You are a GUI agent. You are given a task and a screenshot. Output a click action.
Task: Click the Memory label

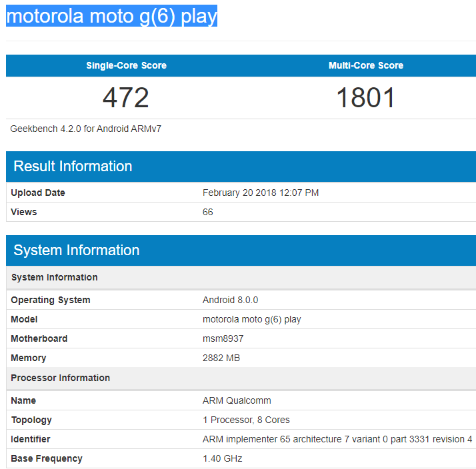pos(29,358)
